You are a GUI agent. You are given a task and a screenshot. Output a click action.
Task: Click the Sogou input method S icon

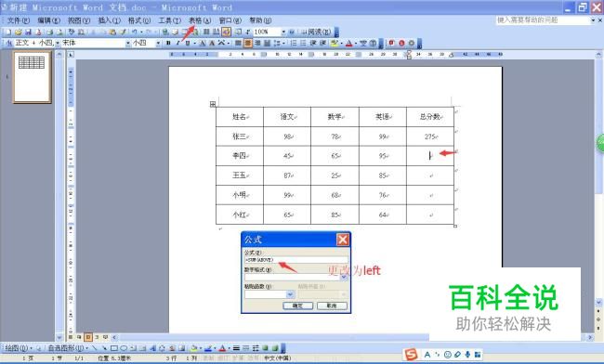(x=412, y=355)
